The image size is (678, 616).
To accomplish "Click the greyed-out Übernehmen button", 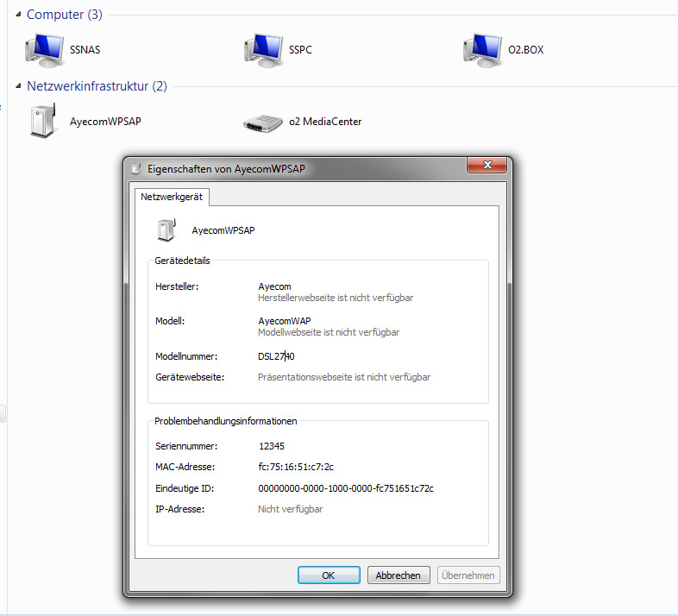I will pyautogui.click(x=468, y=575).
